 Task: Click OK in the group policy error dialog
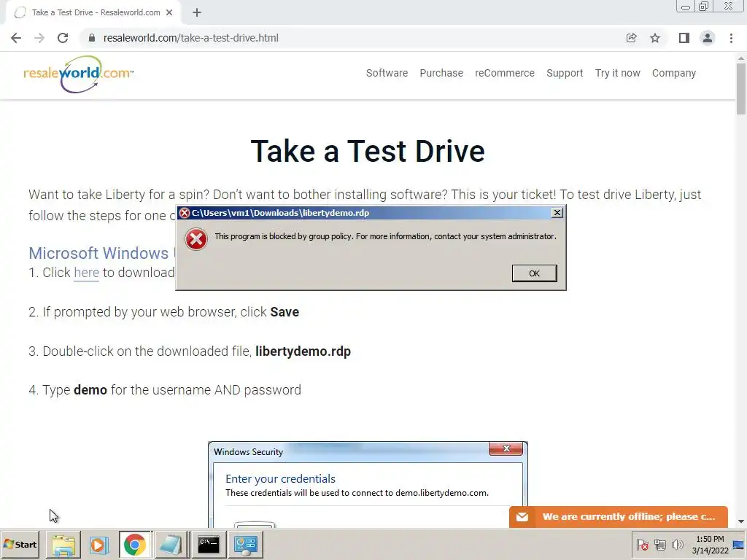[534, 273]
